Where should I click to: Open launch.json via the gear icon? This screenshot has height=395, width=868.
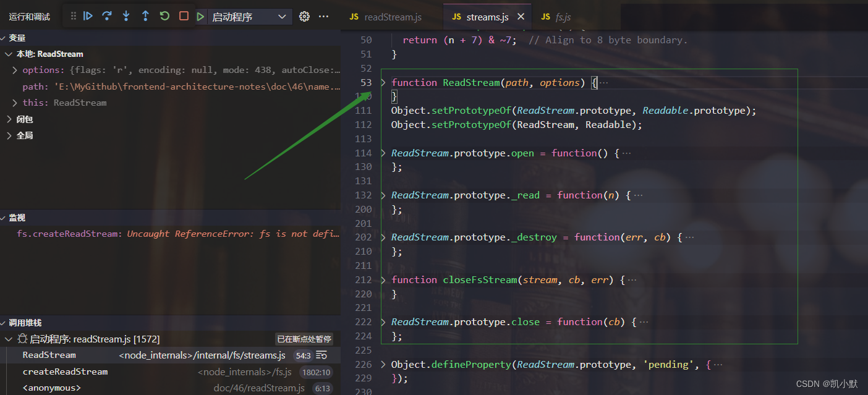(x=304, y=17)
